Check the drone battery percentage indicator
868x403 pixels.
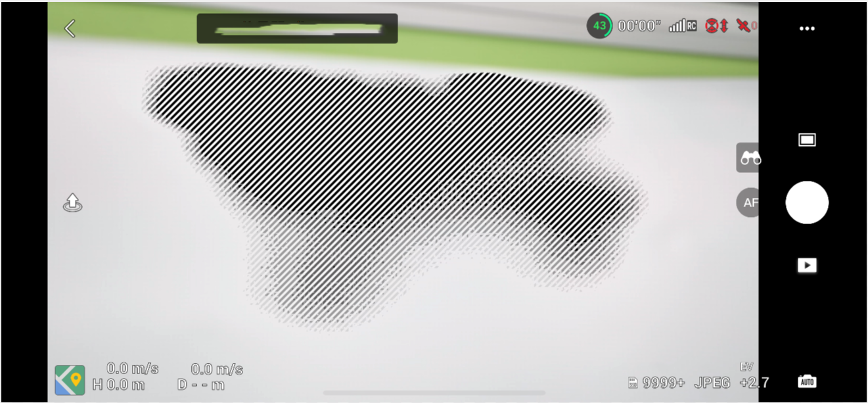tap(599, 26)
